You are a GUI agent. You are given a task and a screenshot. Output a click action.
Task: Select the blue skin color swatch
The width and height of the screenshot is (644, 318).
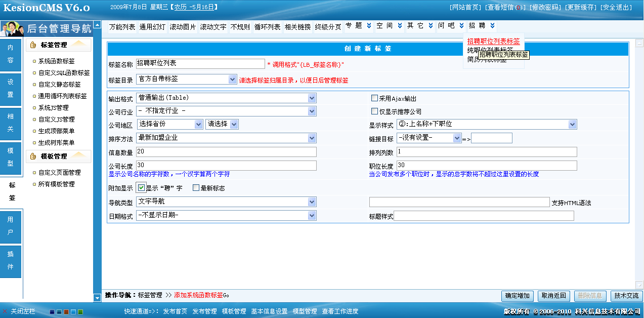coord(73,312)
